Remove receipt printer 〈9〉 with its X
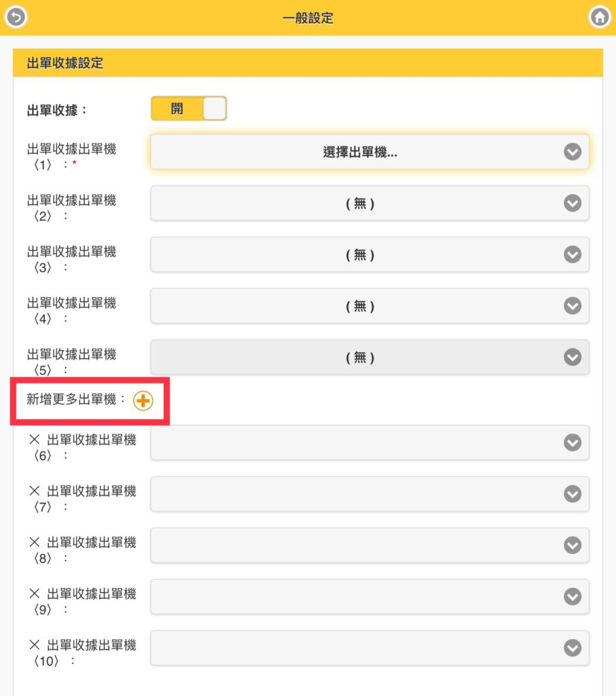The height and width of the screenshot is (696, 616). click(34, 593)
